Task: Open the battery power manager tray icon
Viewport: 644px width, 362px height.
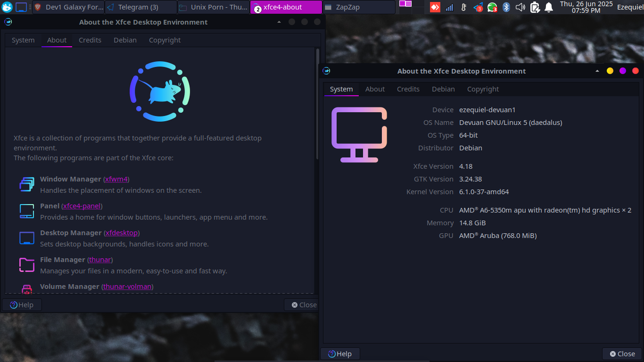Action: coord(535,7)
